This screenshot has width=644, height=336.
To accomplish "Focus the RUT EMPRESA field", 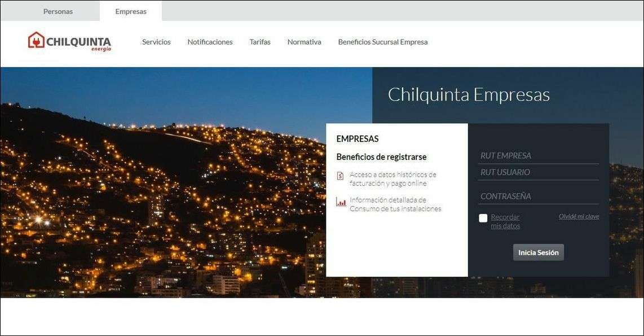I will (x=538, y=156).
